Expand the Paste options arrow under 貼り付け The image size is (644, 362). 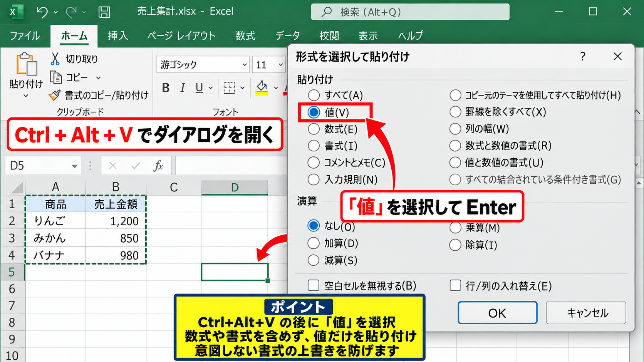(x=26, y=96)
